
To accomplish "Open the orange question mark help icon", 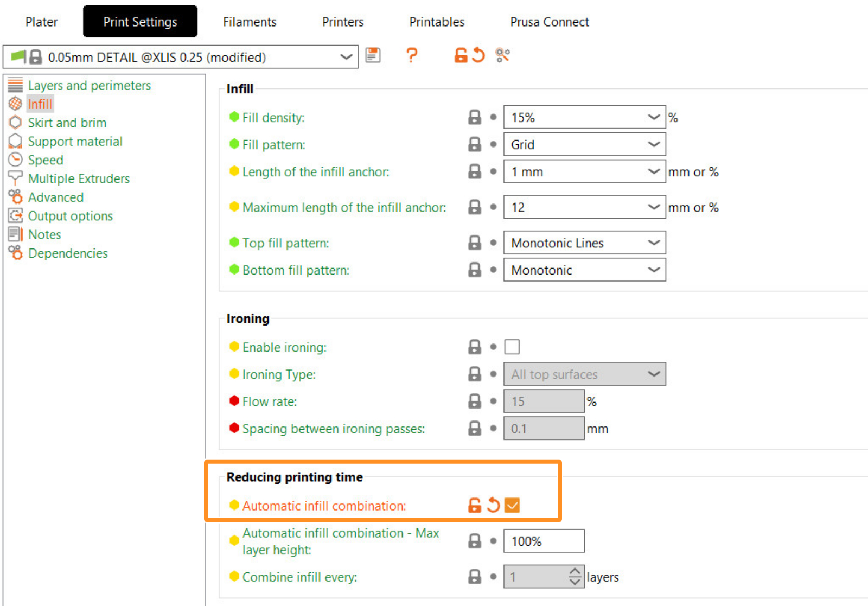I will pyautogui.click(x=412, y=55).
